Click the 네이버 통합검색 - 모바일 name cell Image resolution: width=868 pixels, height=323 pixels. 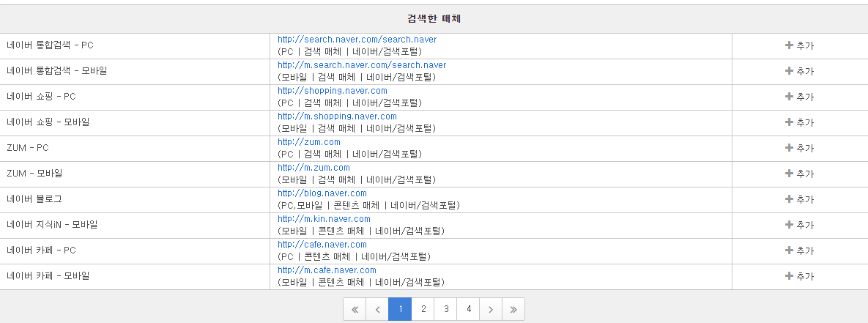pyautogui.click(x=135, y=71)
